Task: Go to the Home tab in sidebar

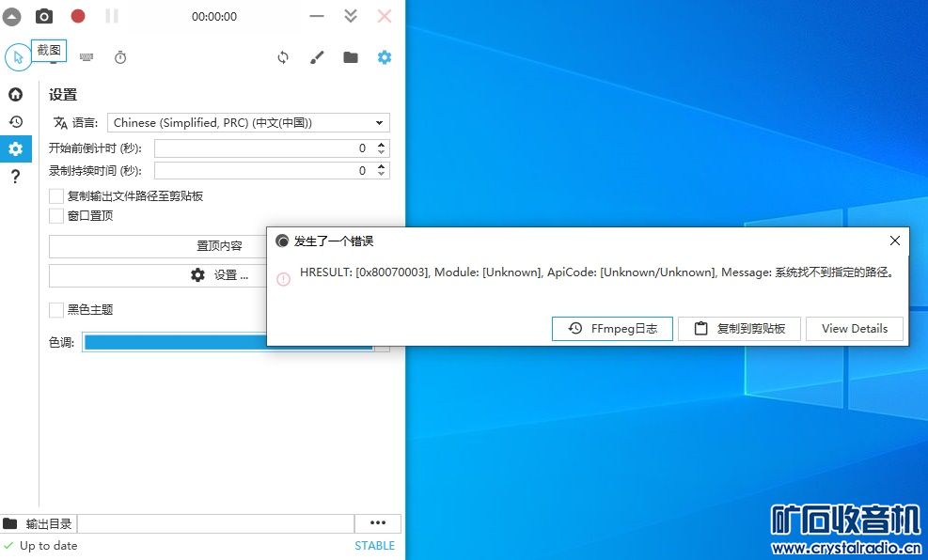Action: point(16,94)
